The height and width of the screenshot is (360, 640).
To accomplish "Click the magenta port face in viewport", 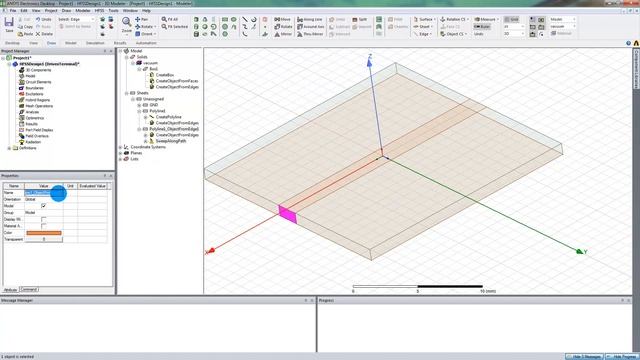I will (x=288, y=214).
